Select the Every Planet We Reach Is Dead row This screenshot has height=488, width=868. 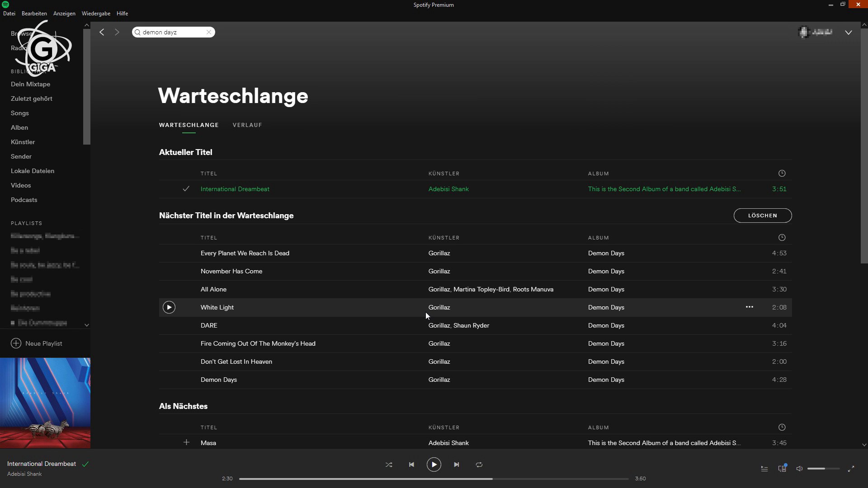coord(475,253)
